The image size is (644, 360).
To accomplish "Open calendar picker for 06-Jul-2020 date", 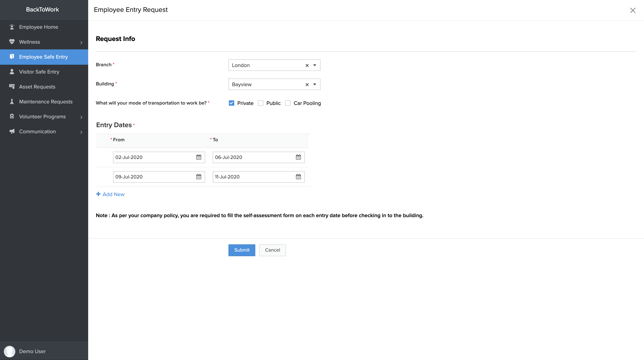I will (x=298, y=157).
